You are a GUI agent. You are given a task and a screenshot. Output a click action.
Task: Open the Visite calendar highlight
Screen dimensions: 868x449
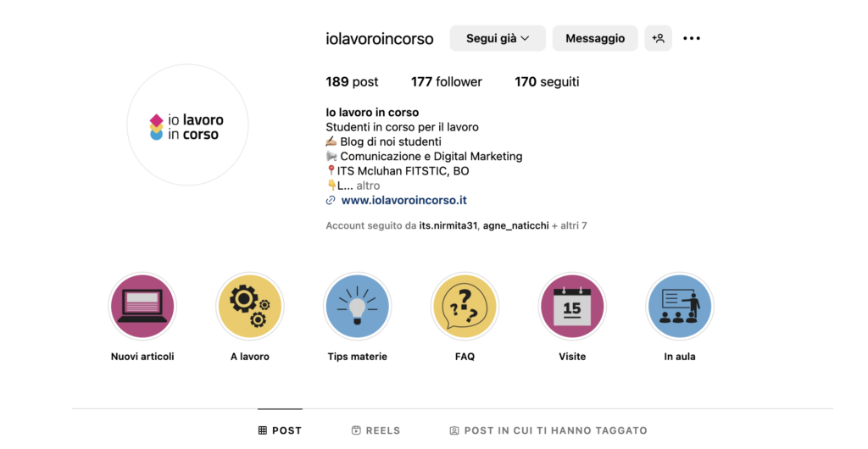[572, 307]
